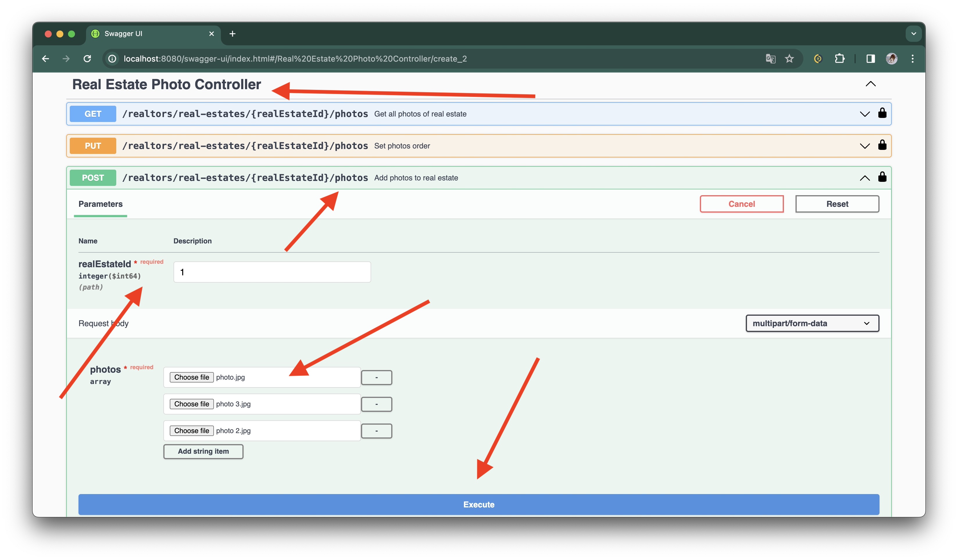Bookmark this page with the star icon
This screenshot has width=958, height=560.
790,58
